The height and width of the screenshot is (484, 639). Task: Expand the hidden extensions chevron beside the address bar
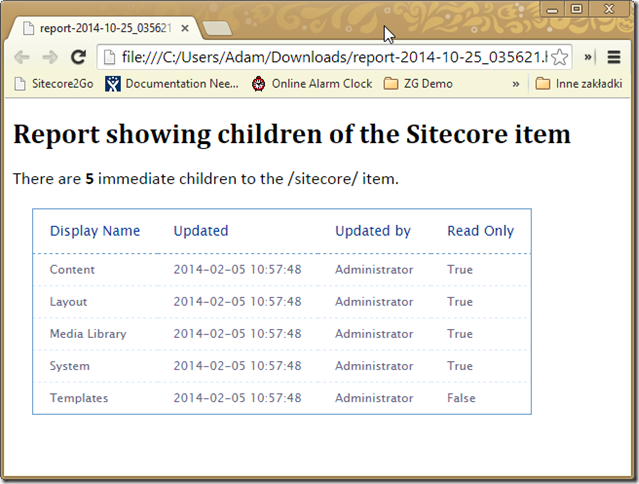(588, 57)
